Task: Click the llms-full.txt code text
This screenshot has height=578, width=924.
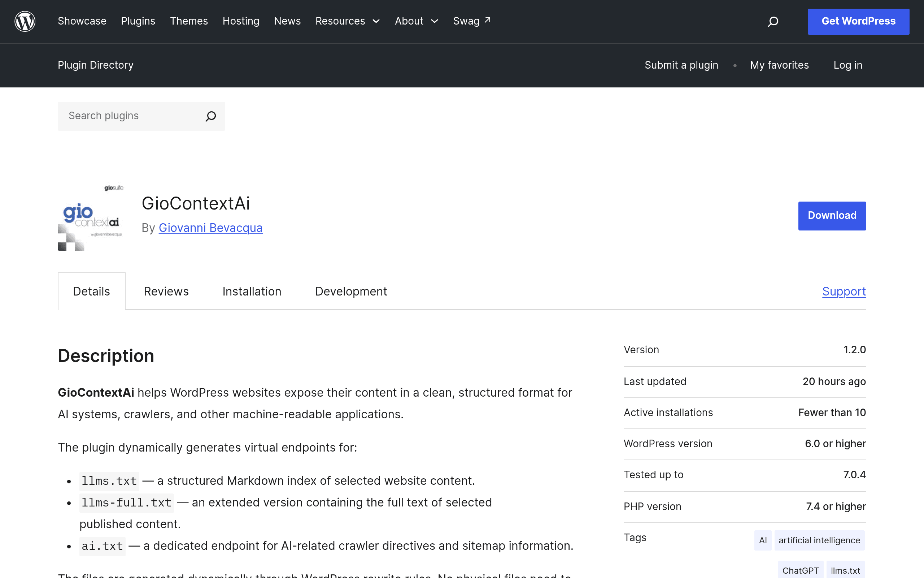Action: pos(126,503)
